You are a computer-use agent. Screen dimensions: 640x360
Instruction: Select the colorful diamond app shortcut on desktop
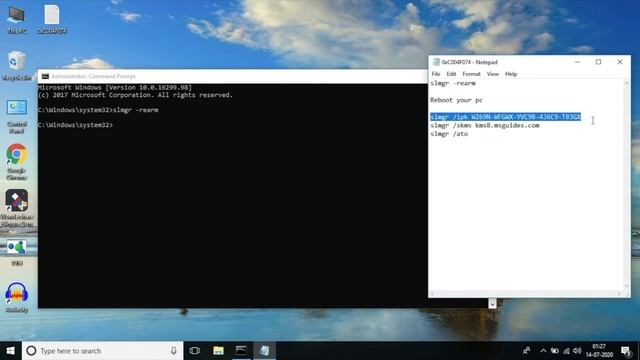[17, 208]
